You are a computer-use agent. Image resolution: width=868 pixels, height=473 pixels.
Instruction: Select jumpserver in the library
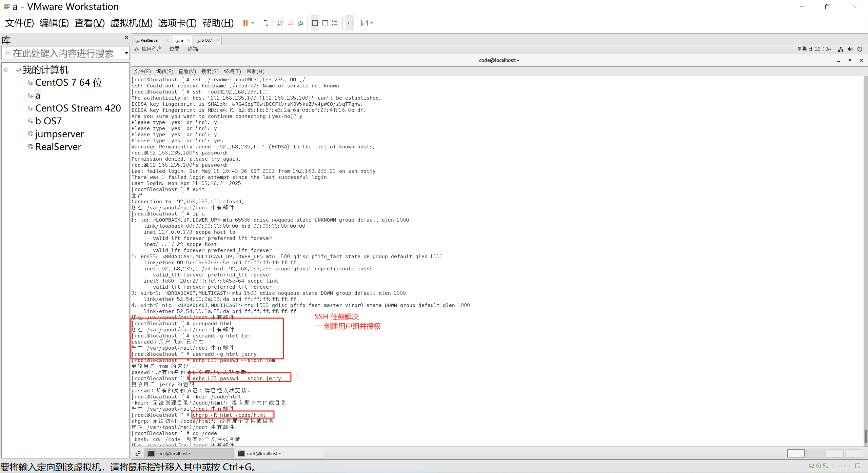pos(59,134)
